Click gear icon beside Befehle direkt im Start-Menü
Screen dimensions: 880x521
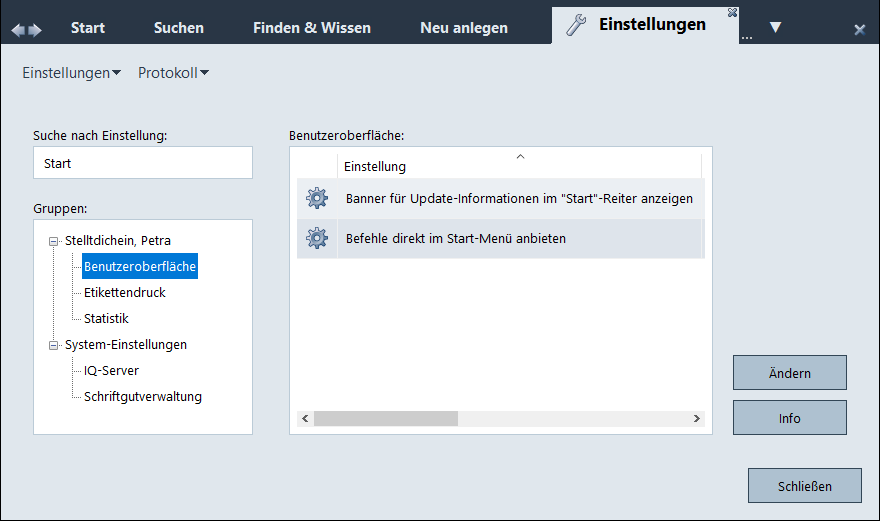tap(317, 238)
